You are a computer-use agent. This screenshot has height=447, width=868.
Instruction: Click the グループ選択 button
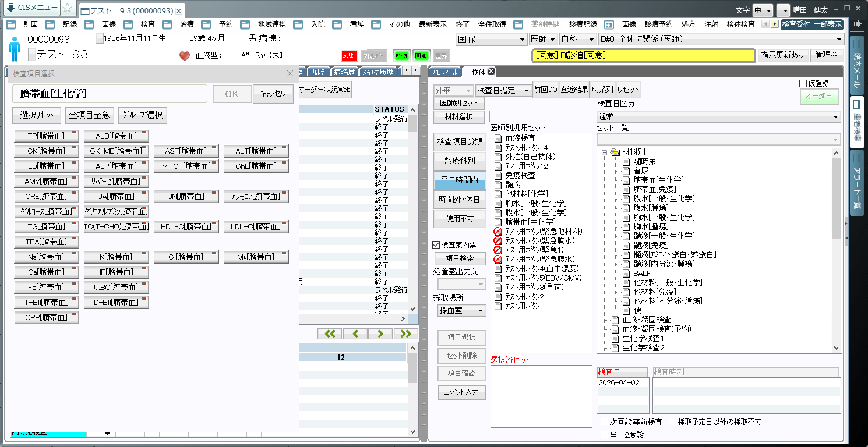[143, 115]
